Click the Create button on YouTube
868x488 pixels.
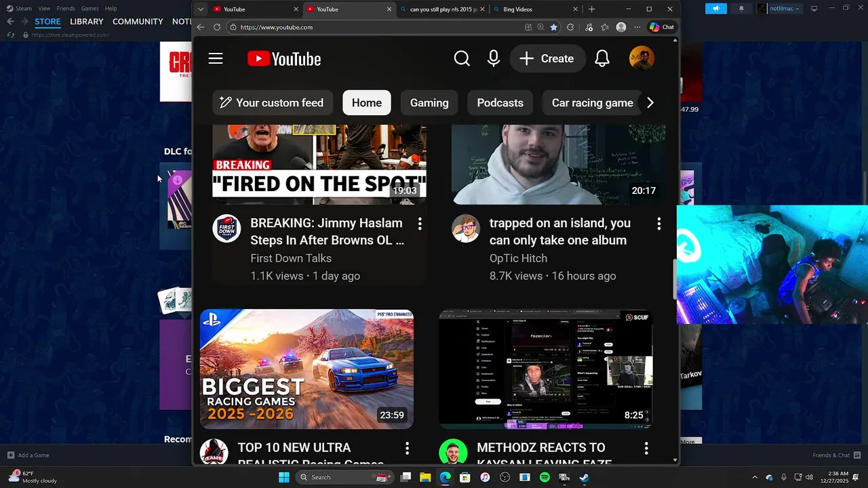(x=547, y=59)
